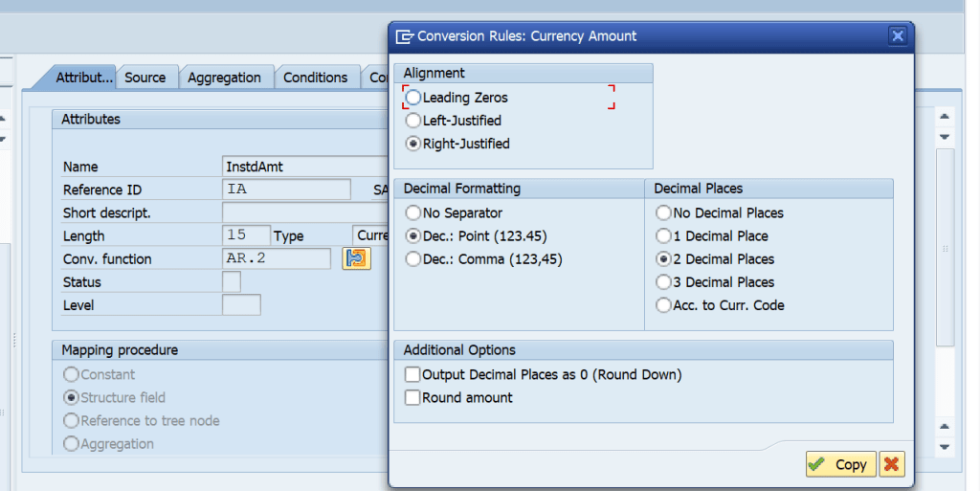Select Reference to tree node mapping

tap(71, 420)
